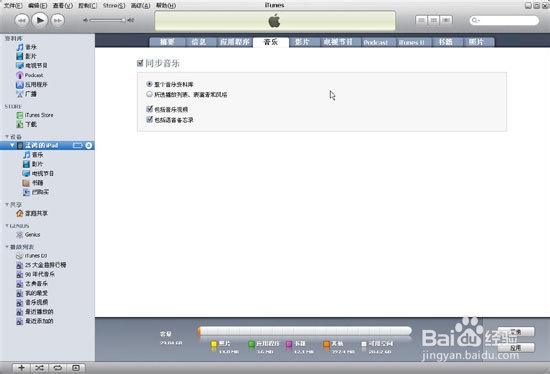550x374 pixels.
Task: Go to previous track button
Action: [x=22, y=20]
